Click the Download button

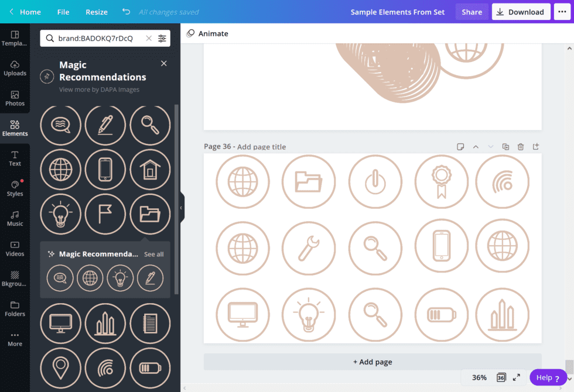click(521, 11)
